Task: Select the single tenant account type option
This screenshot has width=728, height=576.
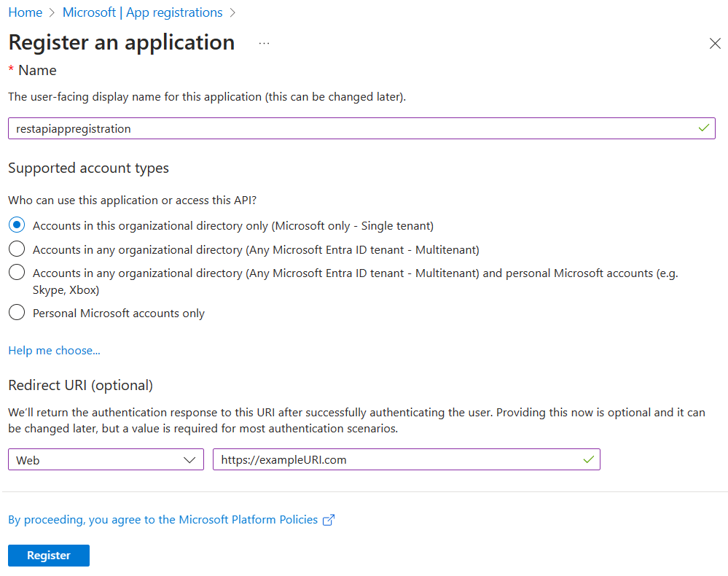Action: pyautogui.click(x=16, y=225)
